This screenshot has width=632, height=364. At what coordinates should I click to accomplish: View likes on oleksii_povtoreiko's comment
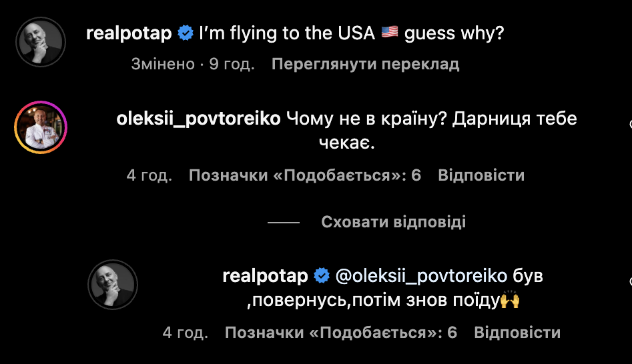[305, 175]
